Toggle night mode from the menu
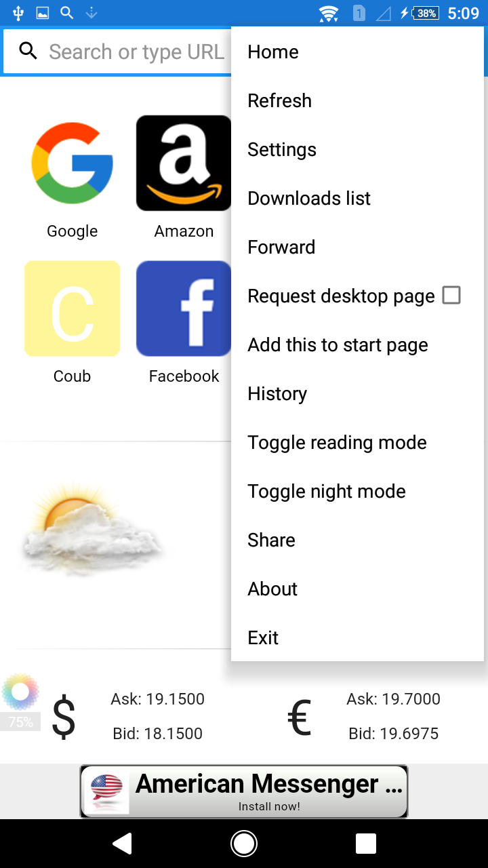The height and width of the screenshot is (868, 488). [327, 492]
